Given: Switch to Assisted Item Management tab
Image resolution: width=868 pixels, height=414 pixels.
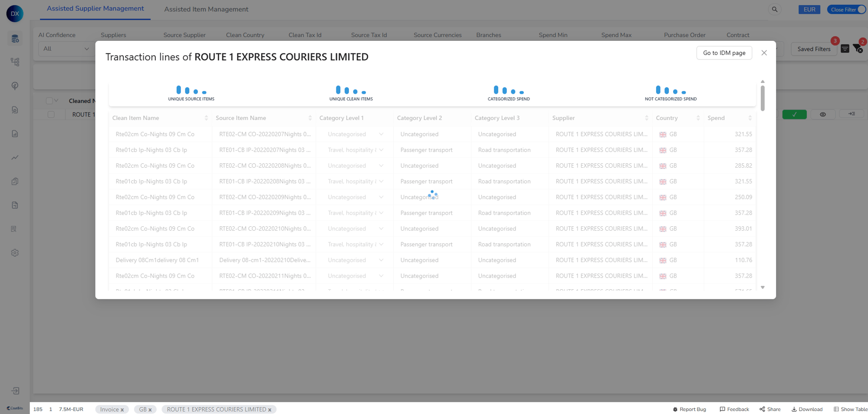Looking at the screenshot, I should pos(206,9).
